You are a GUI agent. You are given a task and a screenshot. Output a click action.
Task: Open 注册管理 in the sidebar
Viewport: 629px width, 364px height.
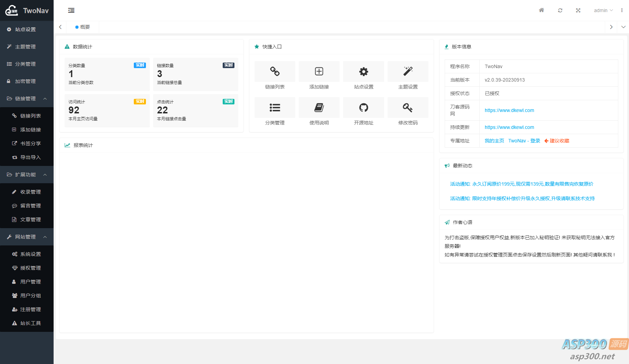tap(27, 309)
